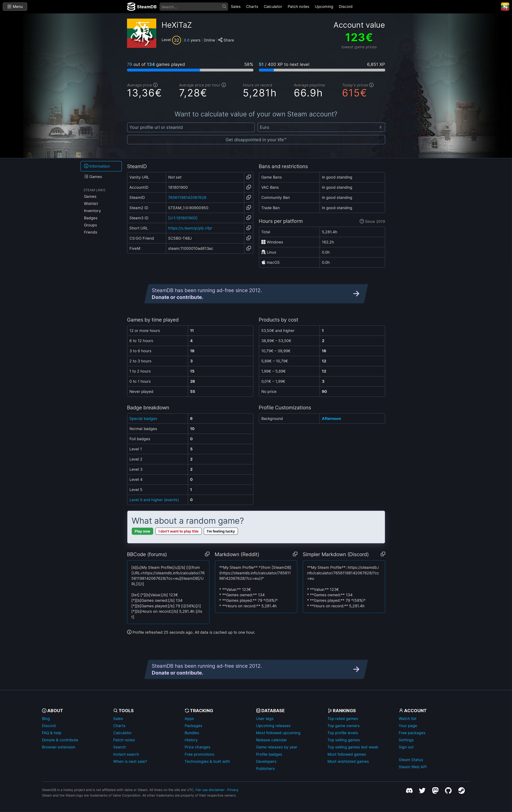Click the Get disappointed in your life button
This screenshot has height=812, width=512.
tap(256, 140)
